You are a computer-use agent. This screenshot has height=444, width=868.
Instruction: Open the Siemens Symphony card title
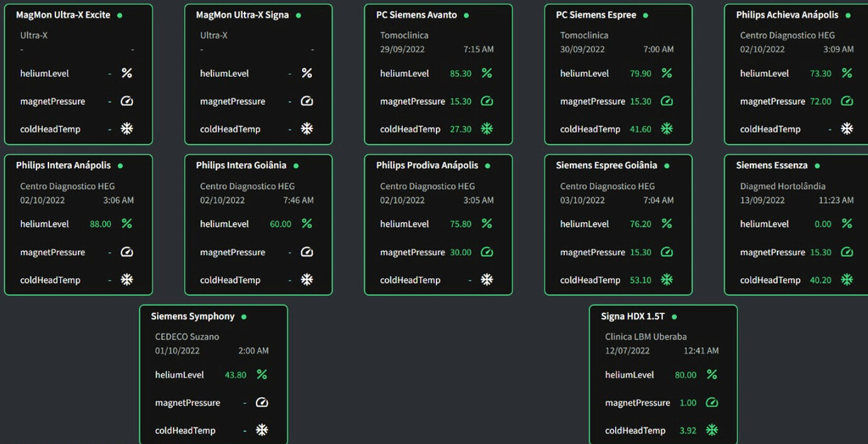pos(192,316)
